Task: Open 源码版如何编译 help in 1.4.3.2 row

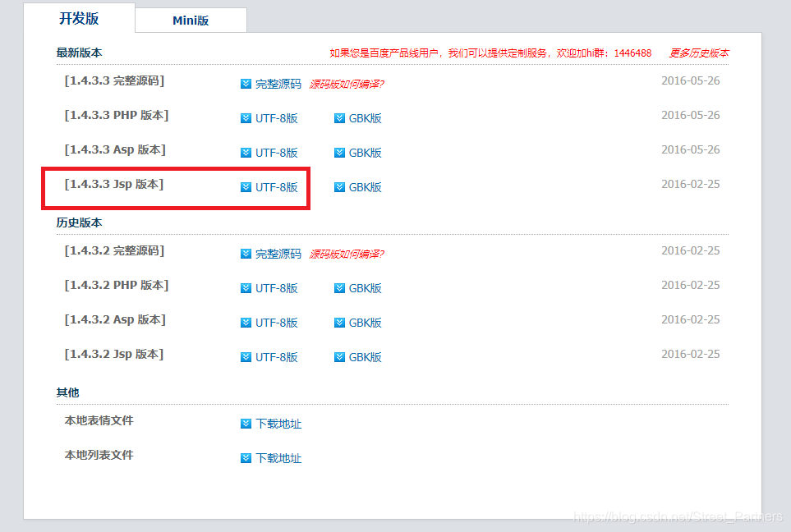Action: 347,254
